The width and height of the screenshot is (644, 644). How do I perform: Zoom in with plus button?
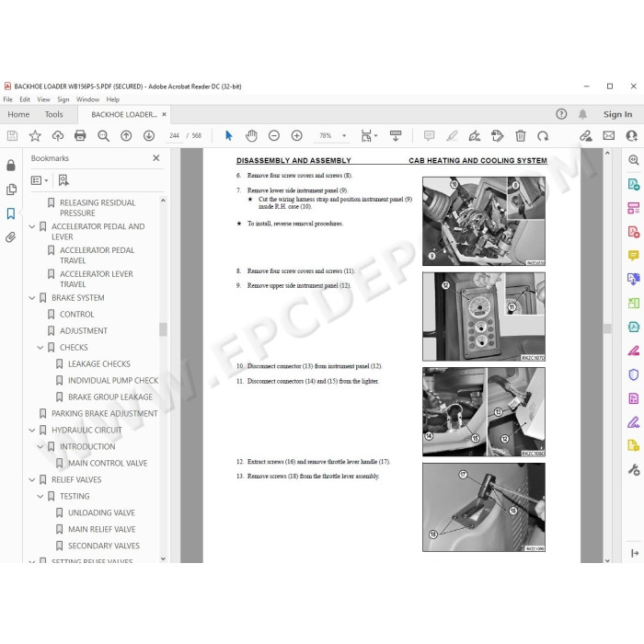tap(296, 135)
